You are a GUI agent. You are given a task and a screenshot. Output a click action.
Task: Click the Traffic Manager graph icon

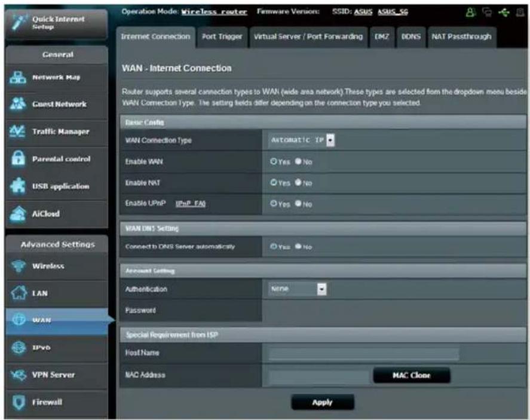click(17, 131)
